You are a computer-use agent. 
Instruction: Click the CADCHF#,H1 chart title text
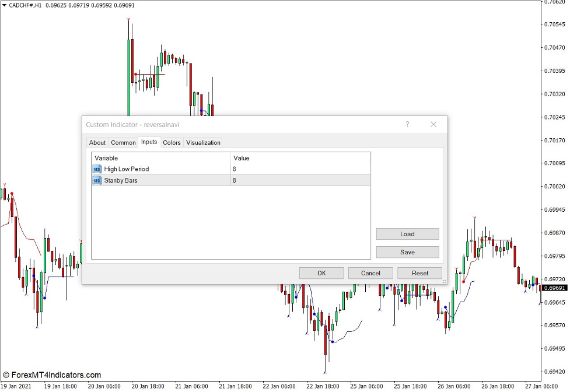tap(25, 5)
